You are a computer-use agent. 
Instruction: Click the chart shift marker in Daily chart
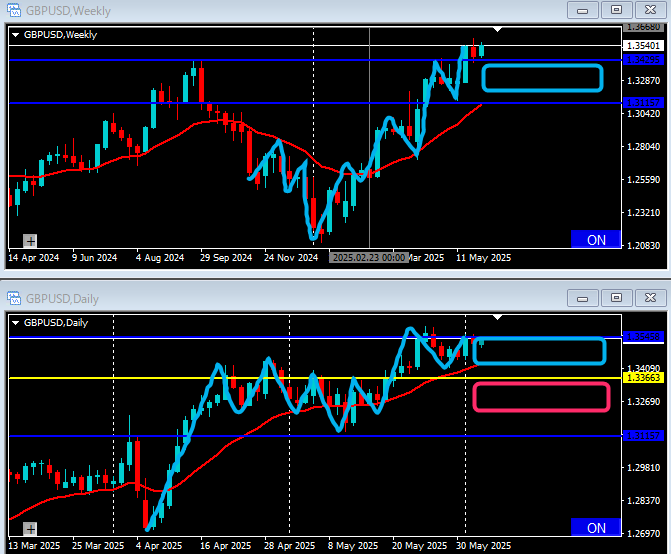(497, 317)
